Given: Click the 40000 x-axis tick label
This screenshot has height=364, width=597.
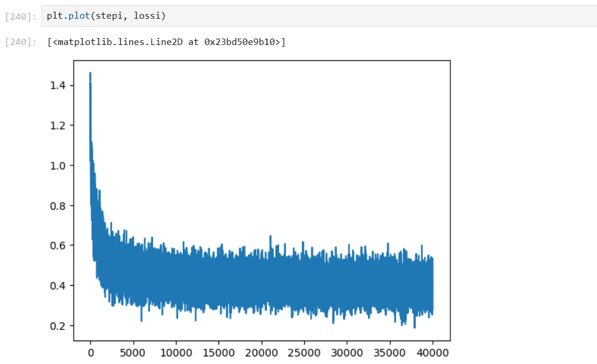Looking at the screenshot, I should pyautogui.click(x=432, y=352).
